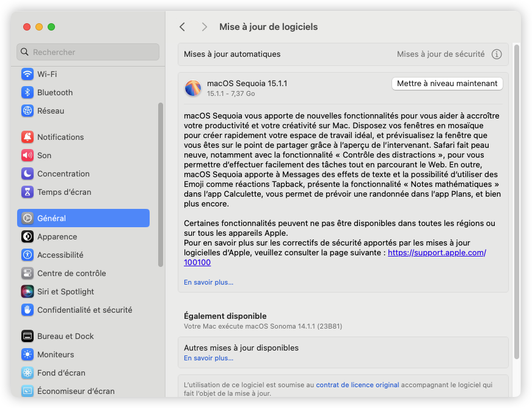The height and width of the screenshot is (408, 532).
Task: Open the Son speaker icon
Action: coord(27,155)
